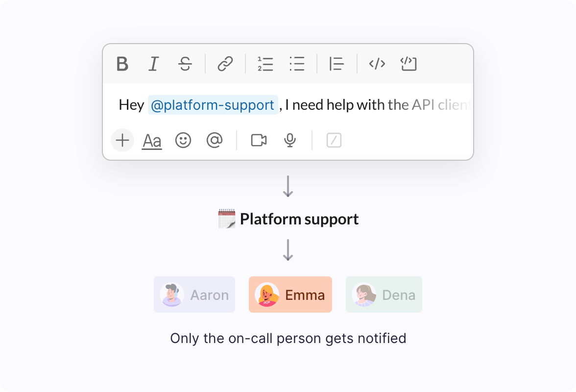Select Emma's on-call member chip
576x392 pixels.
coord(290,294)
